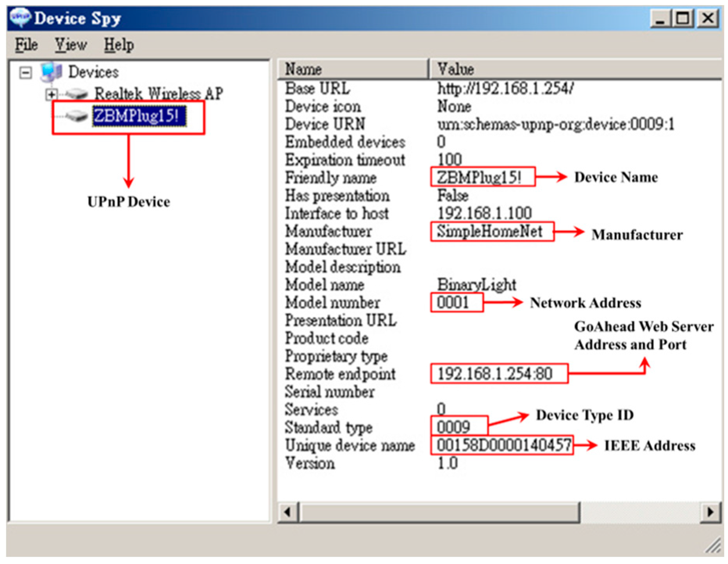Open the File menu
Viewport: 728px width, 564px height.
(x=26, y=45)
